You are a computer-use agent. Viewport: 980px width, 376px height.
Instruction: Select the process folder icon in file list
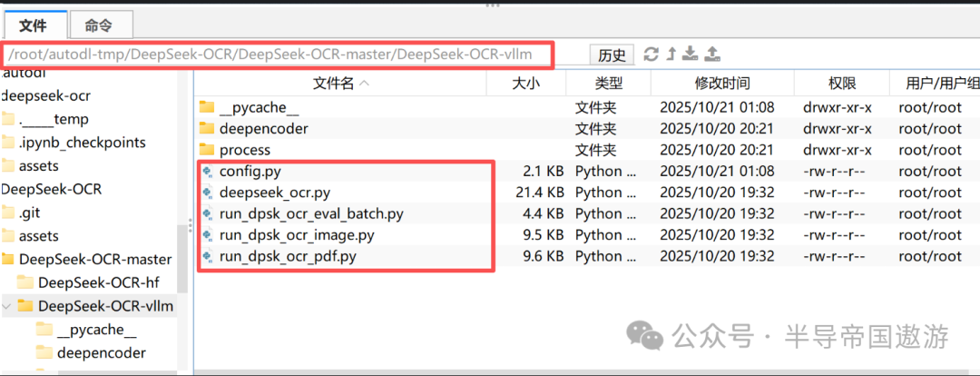[x=207, y=150]
